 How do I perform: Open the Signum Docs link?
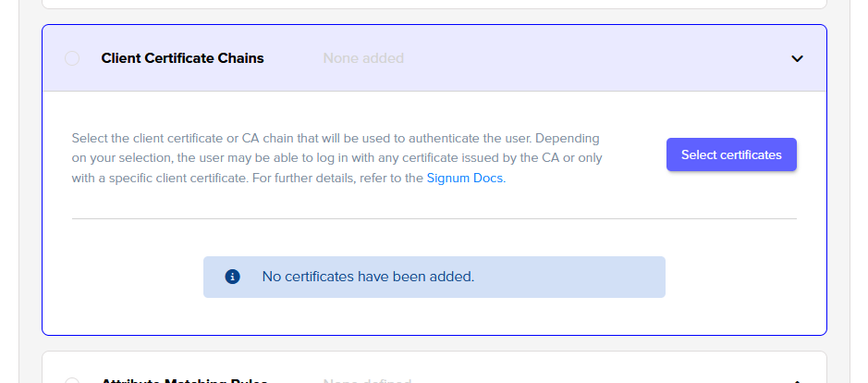coord(465,179)
